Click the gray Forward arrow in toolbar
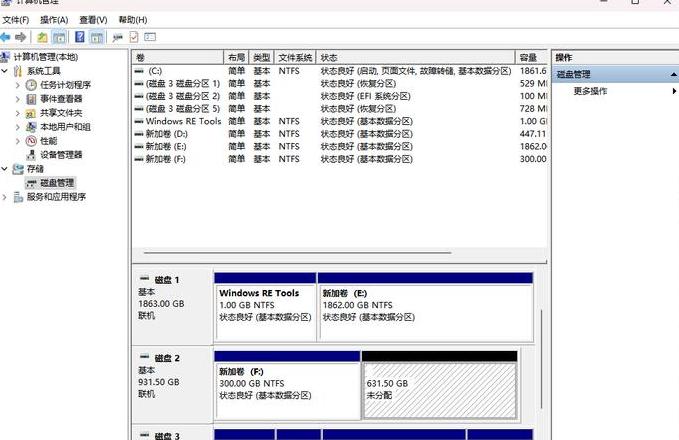 [x=20, y=37]
